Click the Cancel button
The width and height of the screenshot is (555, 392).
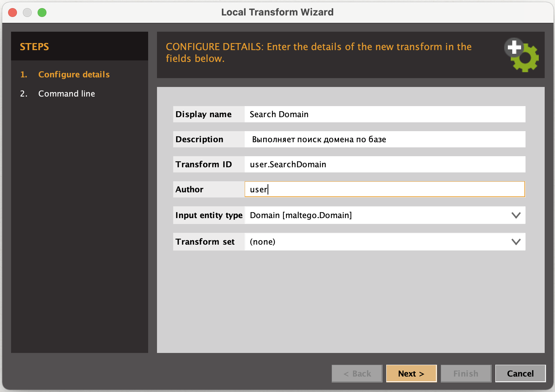pos(520,374)
